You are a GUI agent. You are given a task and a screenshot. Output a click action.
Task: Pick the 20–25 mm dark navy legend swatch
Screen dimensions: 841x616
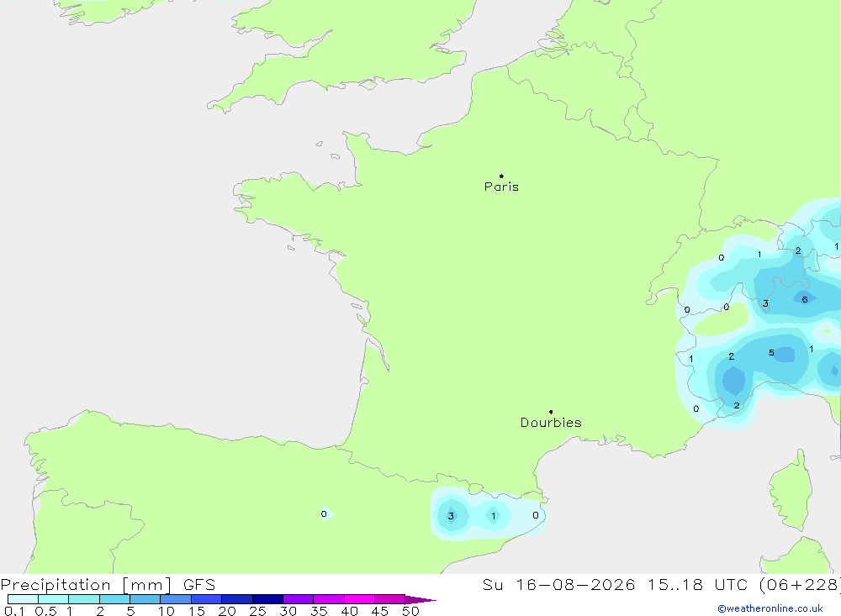(x=237, y=599)
